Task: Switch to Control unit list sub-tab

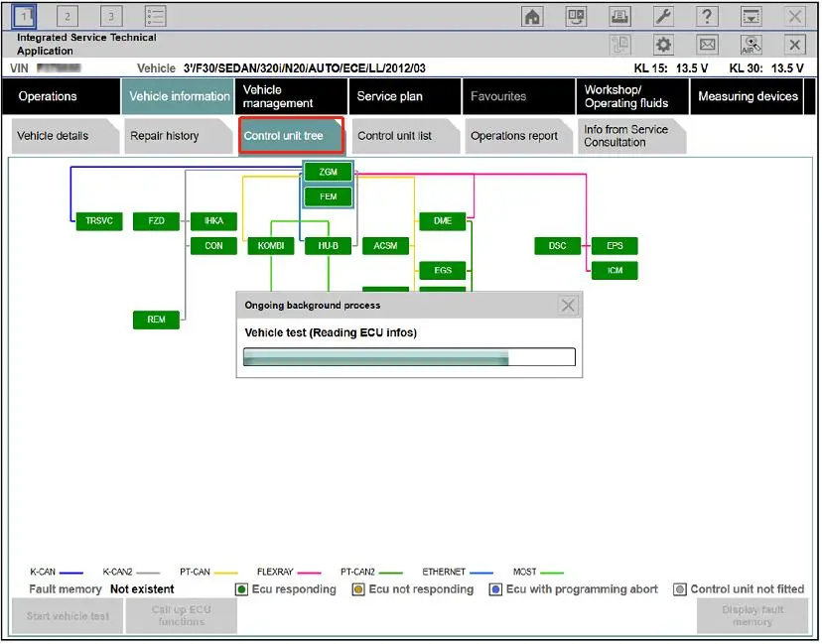Action: (405, 136)
